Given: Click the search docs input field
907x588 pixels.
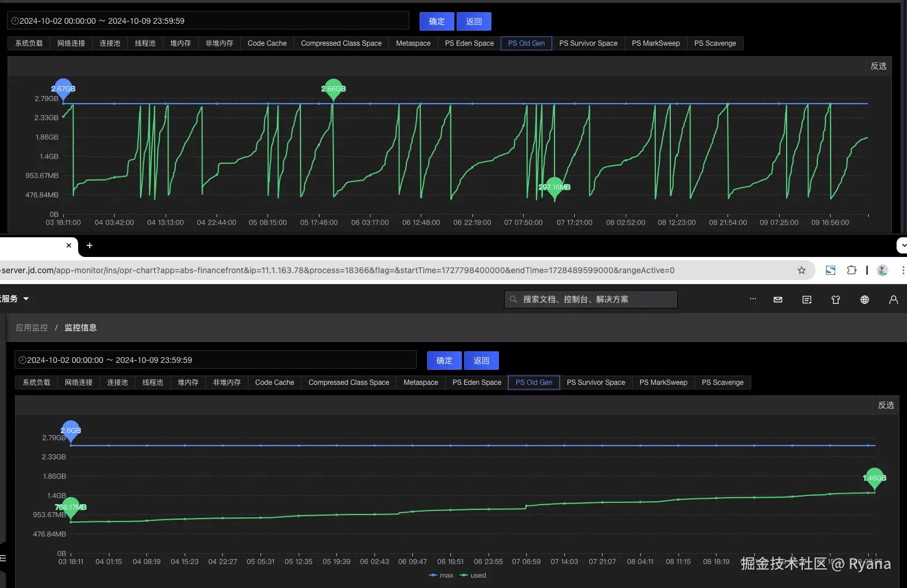Looking at the screenshot, I should [x=591, y=299].
